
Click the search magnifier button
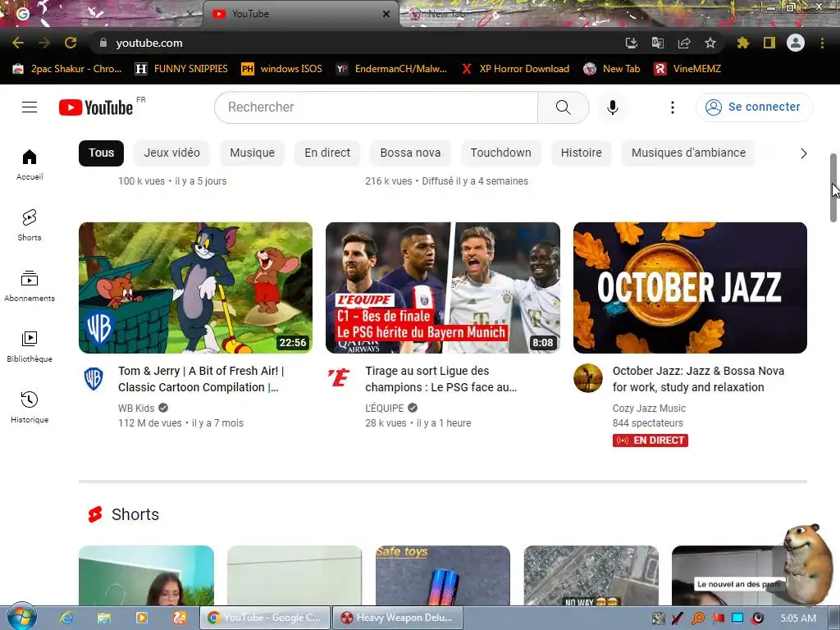[x=563, y=107]
